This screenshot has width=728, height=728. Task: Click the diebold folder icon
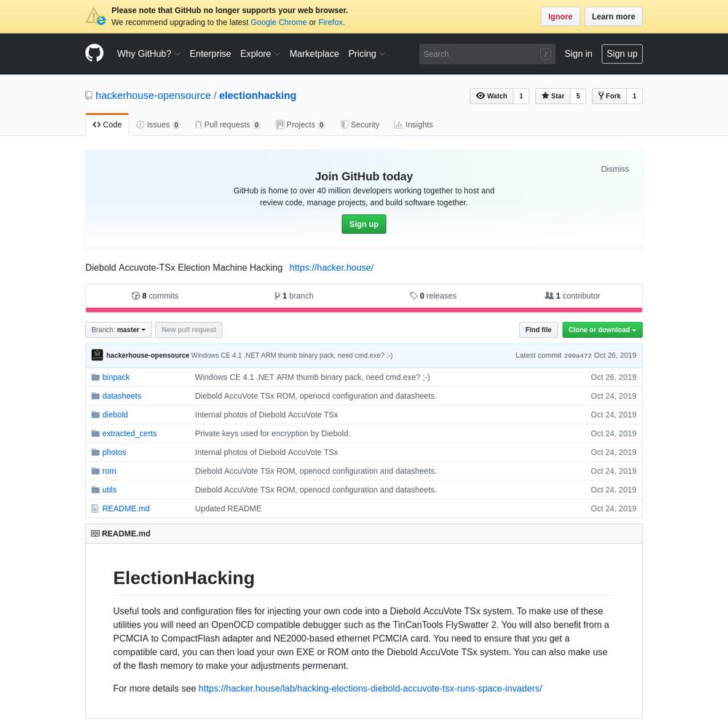tap(95, 415)
